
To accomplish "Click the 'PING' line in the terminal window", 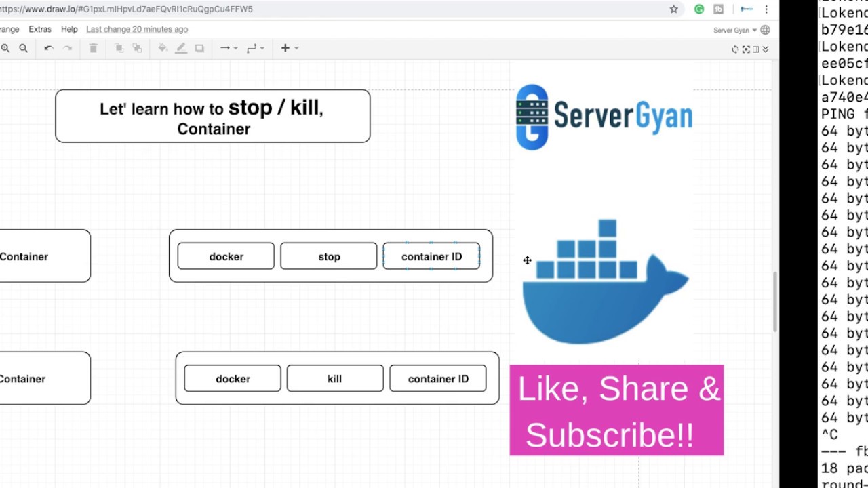I will coord(844,114).
